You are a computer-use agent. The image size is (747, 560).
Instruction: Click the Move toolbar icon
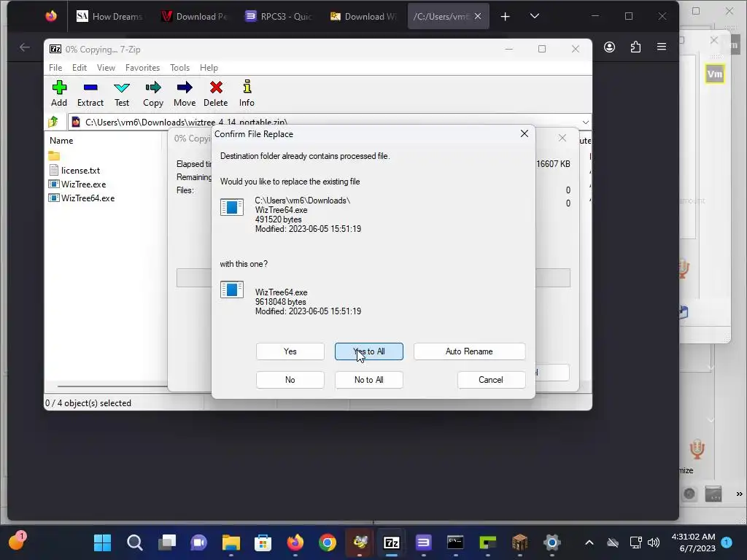click(x=185, y=93)
